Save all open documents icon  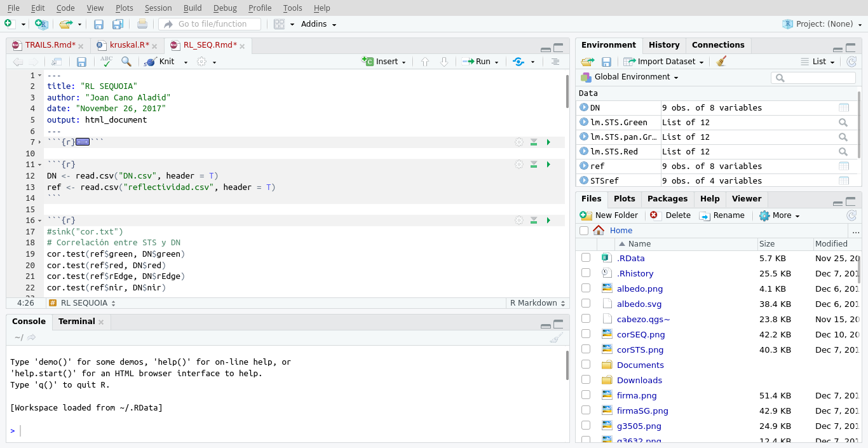(x=118, y=24)
